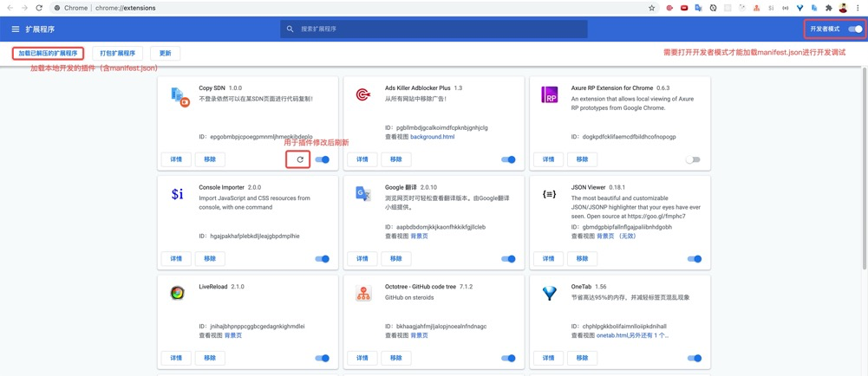The width and height of the screenshot is (868, 376).
Task: Click the search magnifier icon
Action: pyautogui.click(x=290, y=29)
